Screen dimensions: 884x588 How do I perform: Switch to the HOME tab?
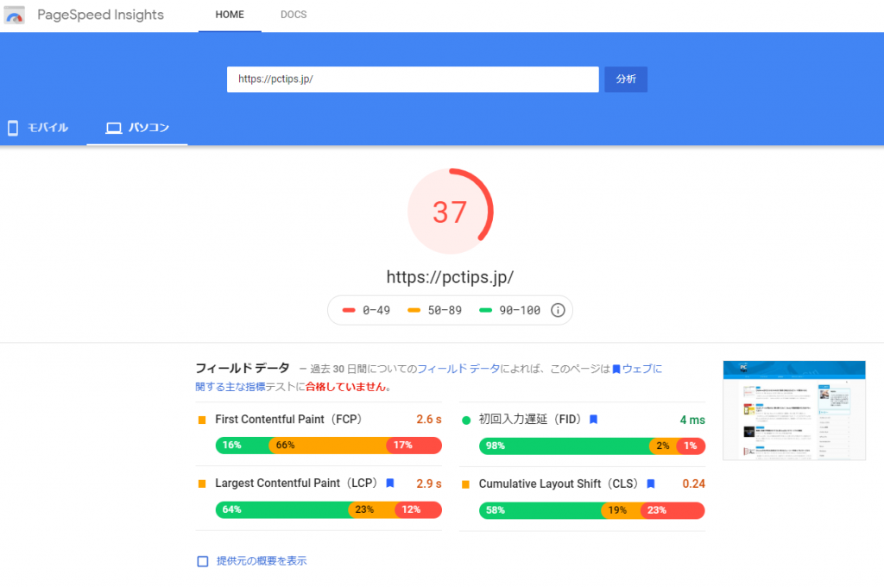[x=230, y=16]
